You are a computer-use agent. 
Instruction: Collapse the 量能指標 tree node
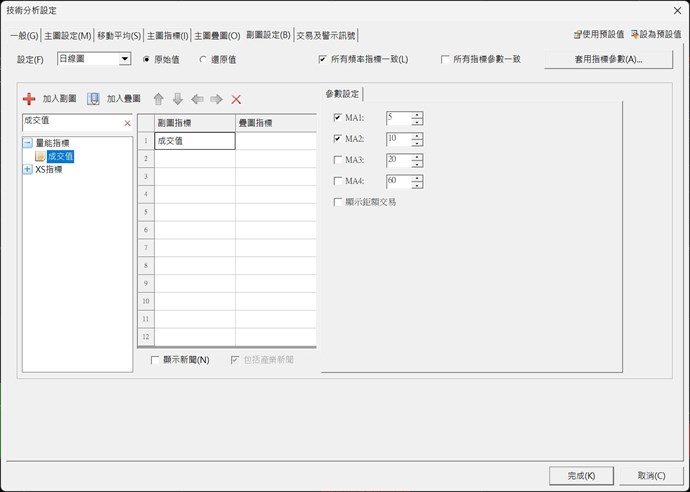click(x=28, y=143)
